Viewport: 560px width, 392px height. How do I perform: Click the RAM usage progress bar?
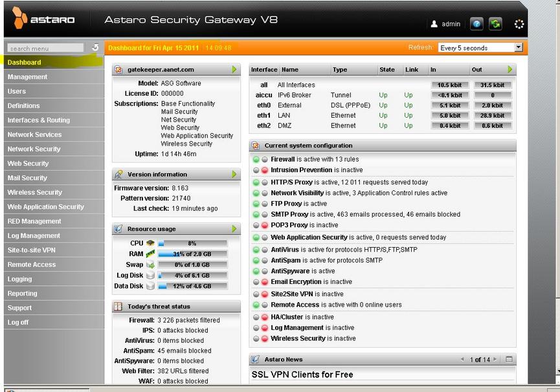tap(192, 254)
